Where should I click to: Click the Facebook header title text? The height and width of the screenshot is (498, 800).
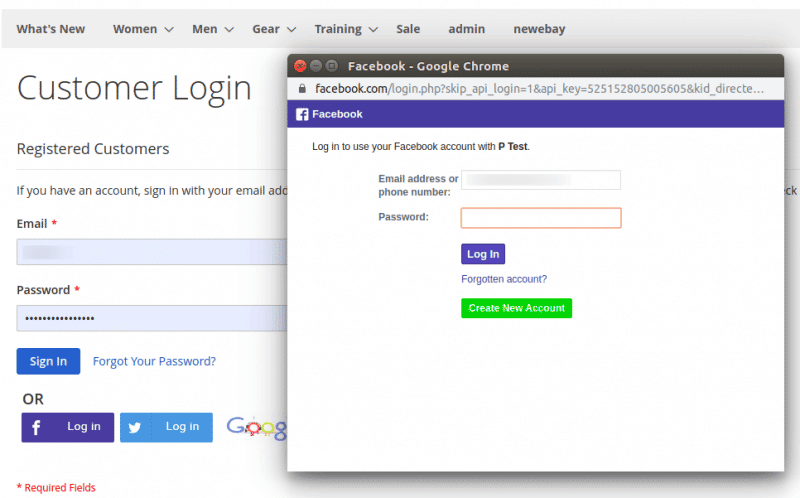click(337, 114)
